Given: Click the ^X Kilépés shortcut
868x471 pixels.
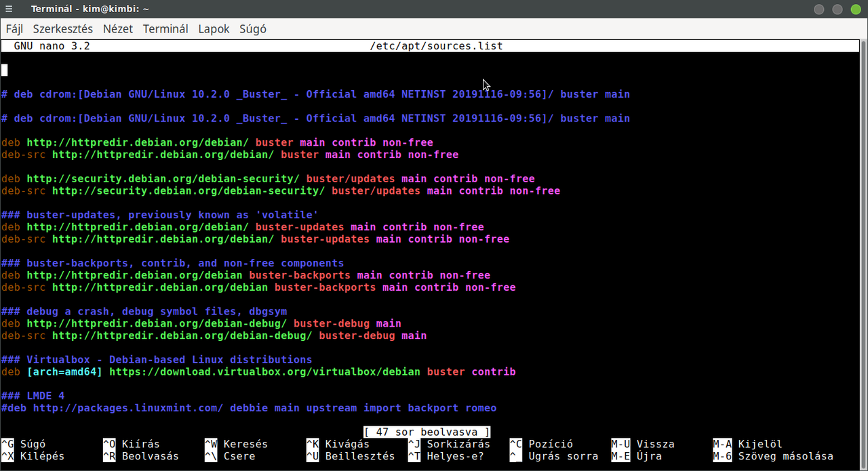Looking at the screenshot, I should tap(33, 456).
